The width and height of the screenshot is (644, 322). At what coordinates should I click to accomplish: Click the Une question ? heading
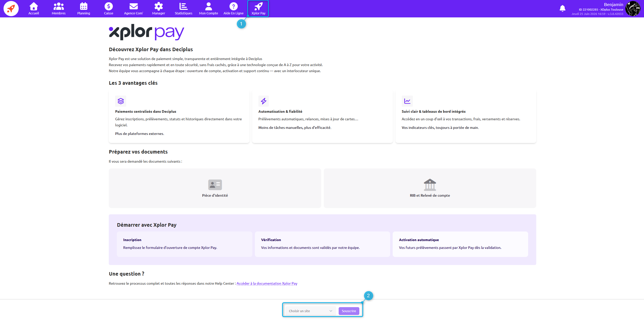[127, 274]
